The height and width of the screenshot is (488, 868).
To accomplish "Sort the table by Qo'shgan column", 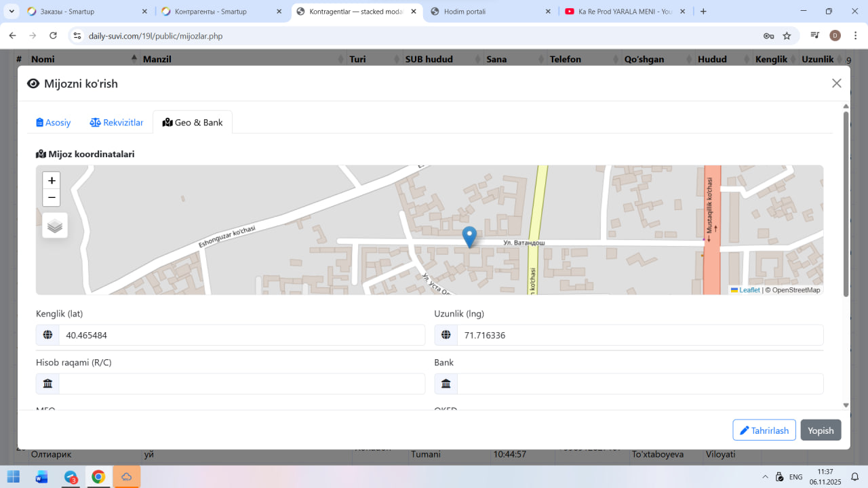I will coord(658,59).
